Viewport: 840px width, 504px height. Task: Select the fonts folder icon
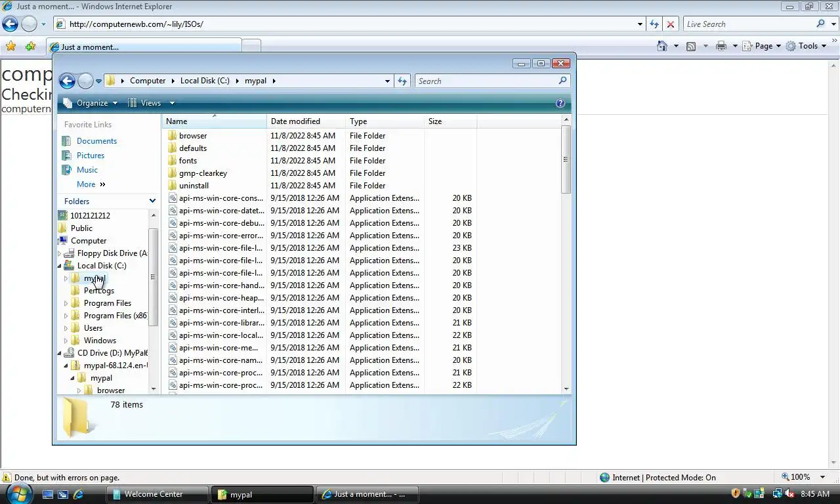[173, 161]
